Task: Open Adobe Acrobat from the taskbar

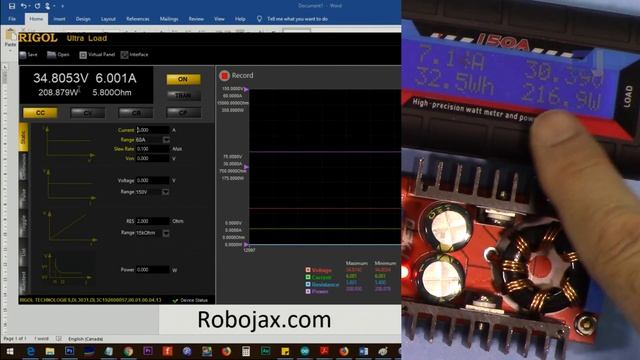Action: click(324, 351)
